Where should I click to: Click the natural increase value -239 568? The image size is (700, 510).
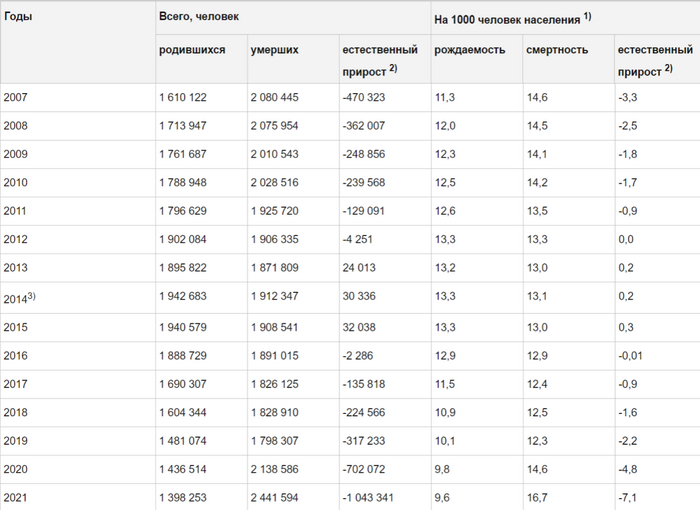[x=363, y=183]
